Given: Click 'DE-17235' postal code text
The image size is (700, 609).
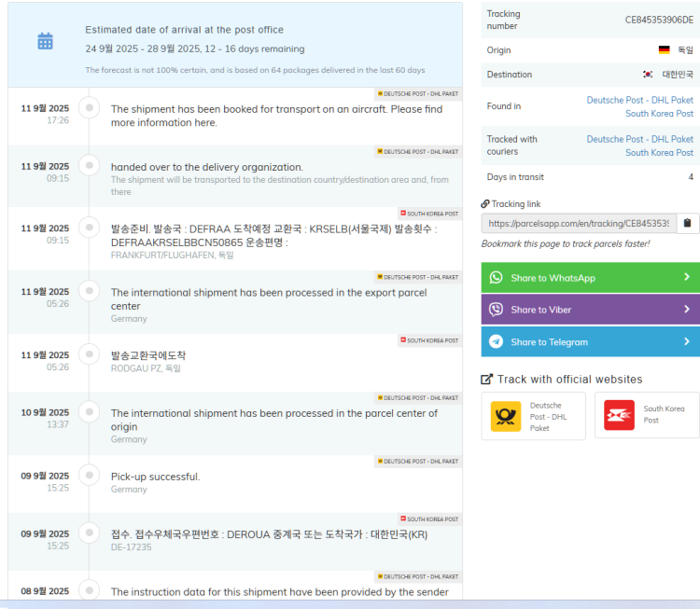Looking at the screenshot, I should (x=132, y=547).
